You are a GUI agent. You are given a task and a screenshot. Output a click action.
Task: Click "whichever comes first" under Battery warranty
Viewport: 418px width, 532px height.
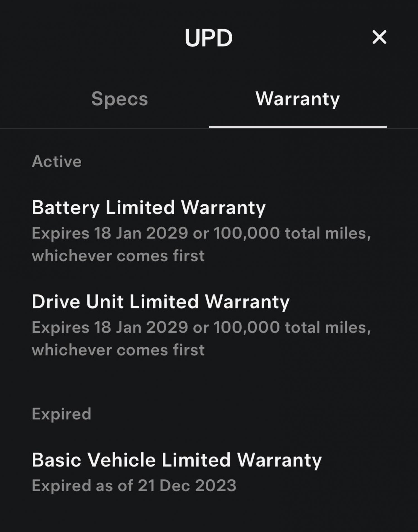[118, 256]
